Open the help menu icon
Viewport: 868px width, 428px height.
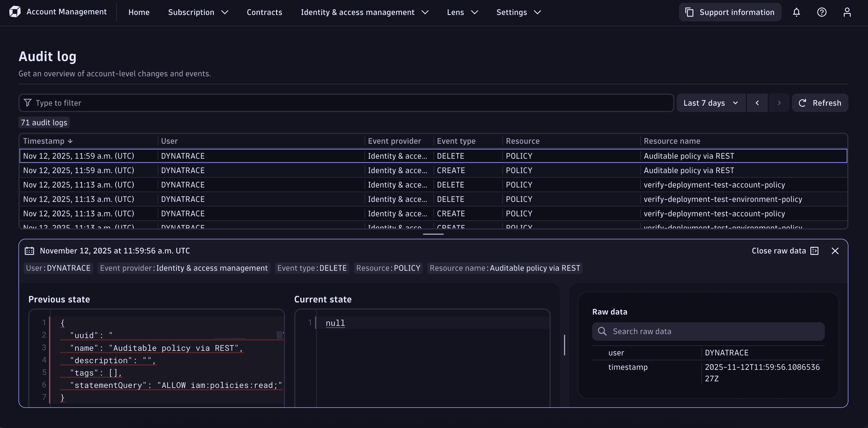(822, 12)
